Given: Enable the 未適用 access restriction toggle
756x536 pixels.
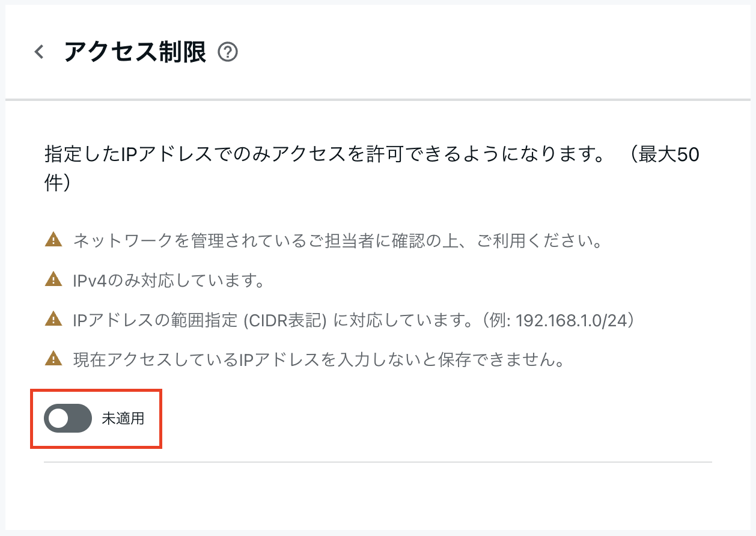Looking at the screenshot, I should coord(68,418).
